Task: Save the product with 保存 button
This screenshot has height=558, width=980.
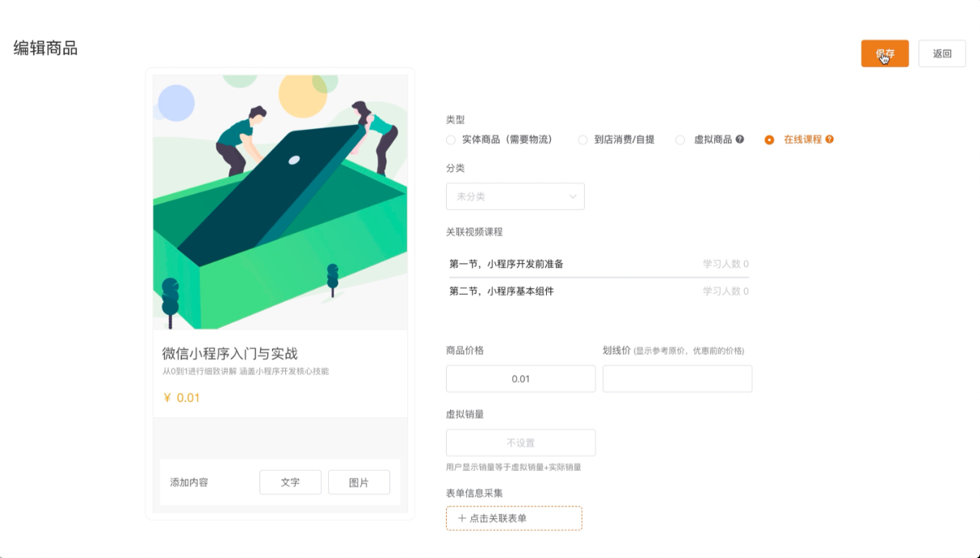Action: [885, 54]
